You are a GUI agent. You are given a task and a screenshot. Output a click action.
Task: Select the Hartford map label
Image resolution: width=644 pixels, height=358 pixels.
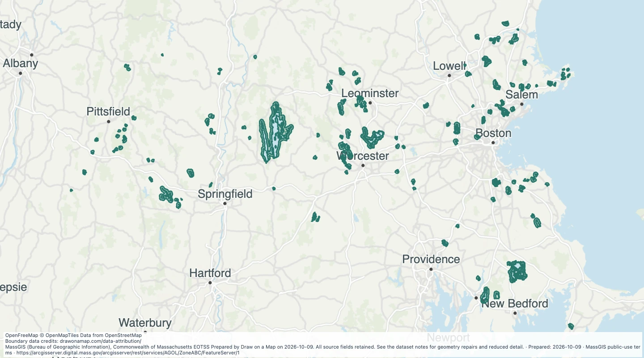pyautogui.click(x=210, y=273)
